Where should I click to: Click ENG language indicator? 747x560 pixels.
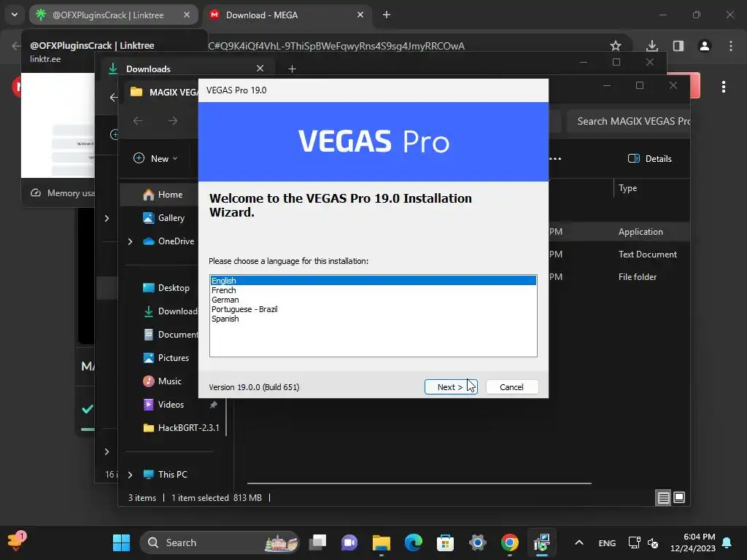coord(607,542)
